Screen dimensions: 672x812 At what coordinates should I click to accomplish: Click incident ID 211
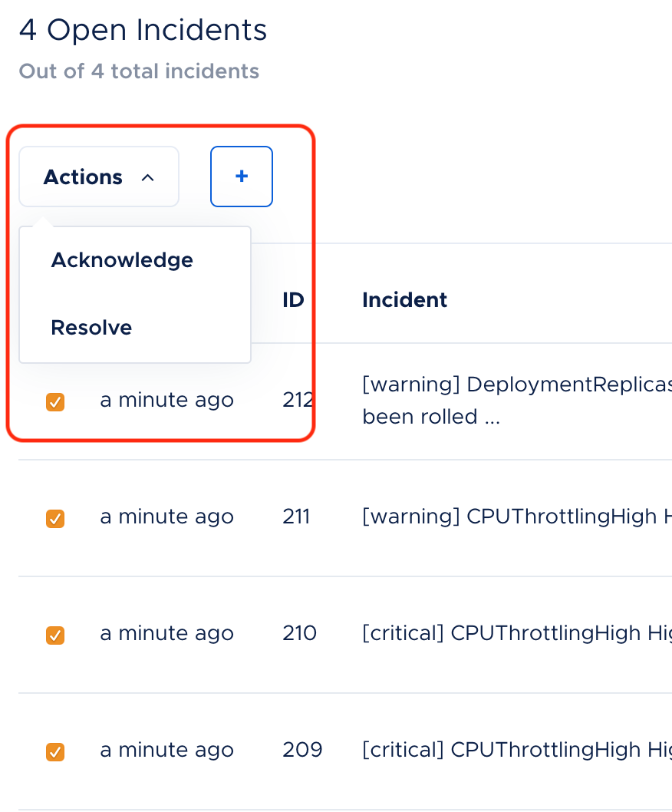(x=296, y=517)
